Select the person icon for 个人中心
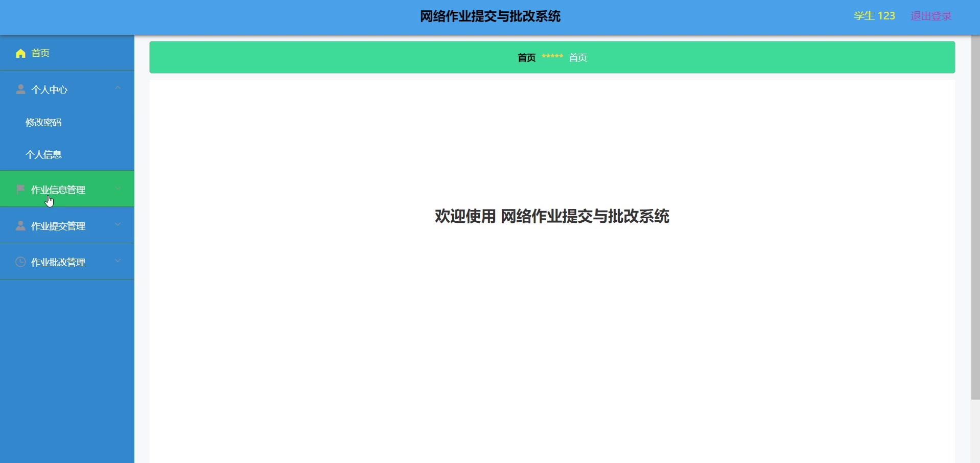This screenshot has height=463, width=980. (x=20, y=89)
